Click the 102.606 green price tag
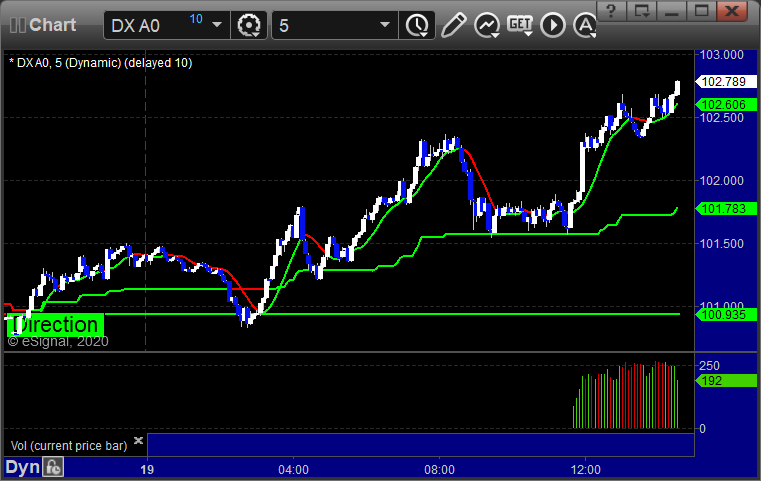 click(726, 104)
